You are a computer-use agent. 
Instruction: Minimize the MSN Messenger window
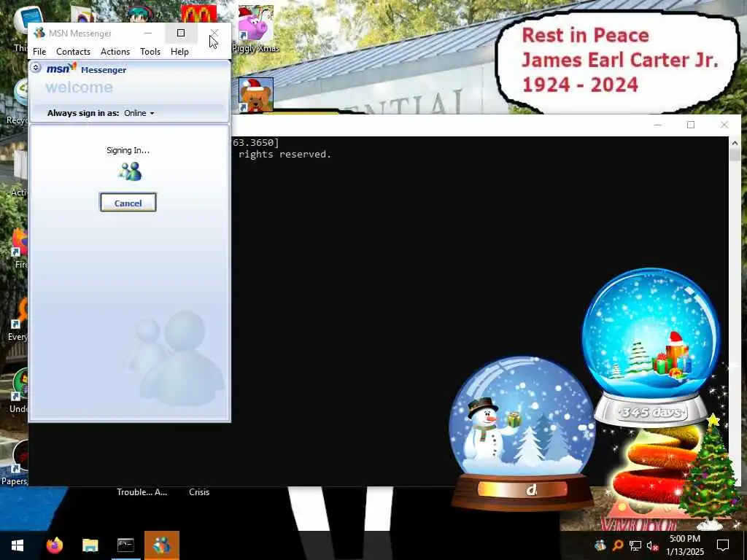[x=148, y=33]
